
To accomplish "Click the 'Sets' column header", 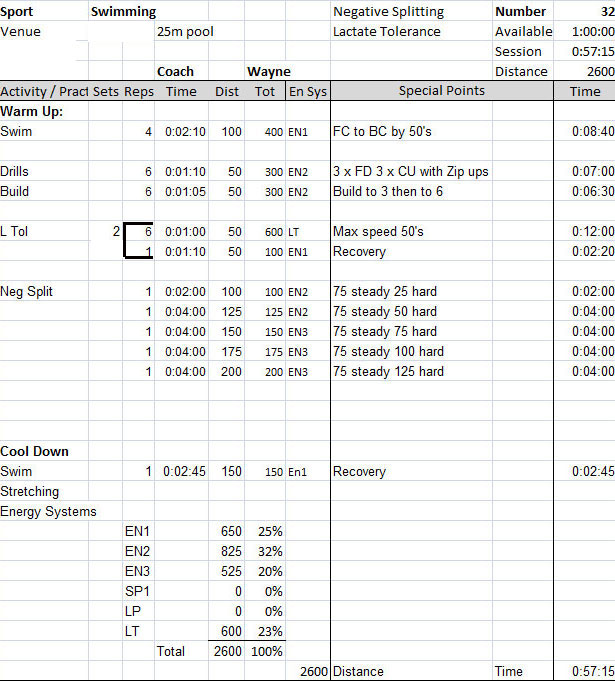I will (106, 92).
